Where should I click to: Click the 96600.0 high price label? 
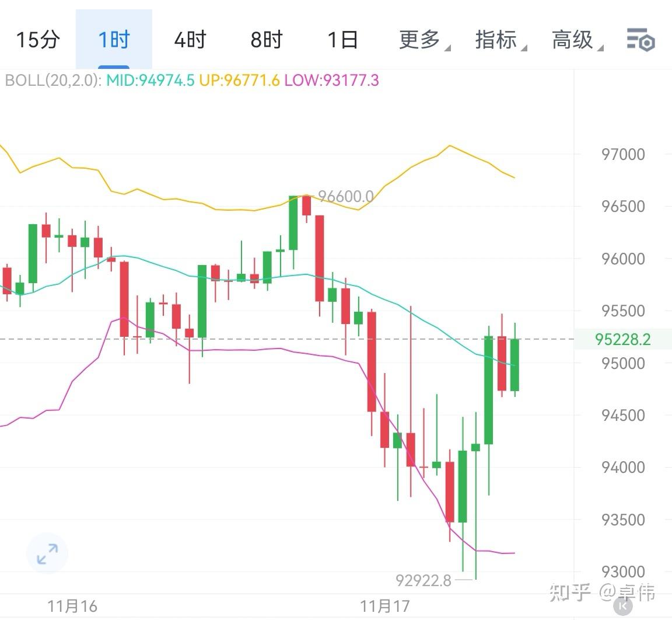click(345, 197)
